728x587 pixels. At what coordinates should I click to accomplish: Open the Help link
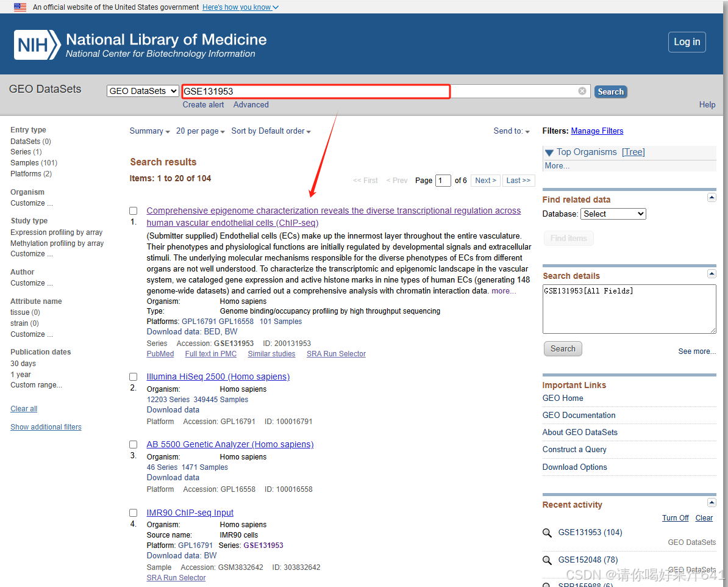coord(707,104)
